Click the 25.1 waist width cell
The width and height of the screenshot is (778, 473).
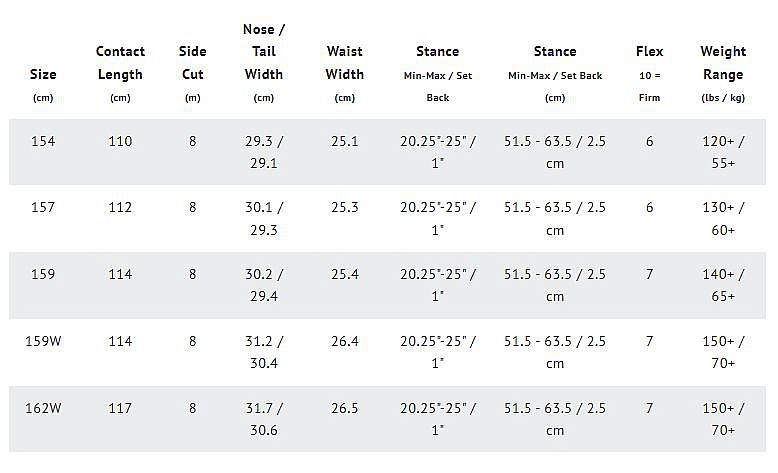pyautogui.click(x=344, y=141)
